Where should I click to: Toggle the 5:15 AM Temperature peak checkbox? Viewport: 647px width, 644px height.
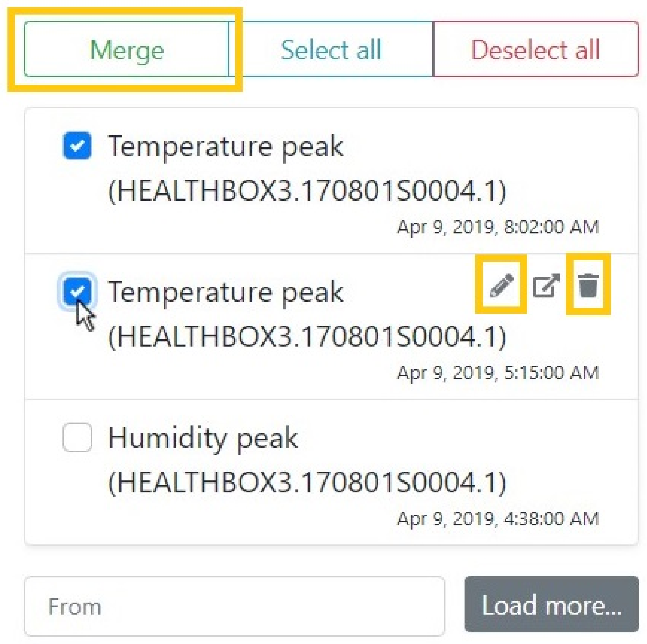[x=77, y=291]
